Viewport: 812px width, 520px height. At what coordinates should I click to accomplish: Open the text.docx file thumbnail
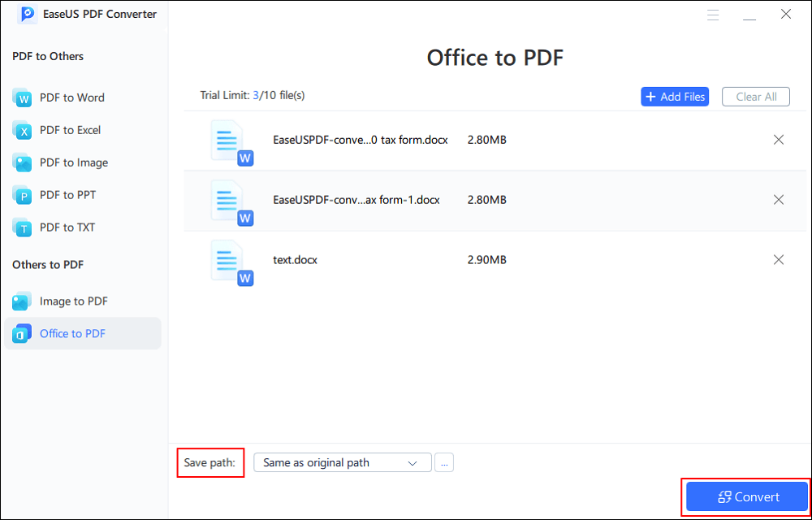[230, 259]
